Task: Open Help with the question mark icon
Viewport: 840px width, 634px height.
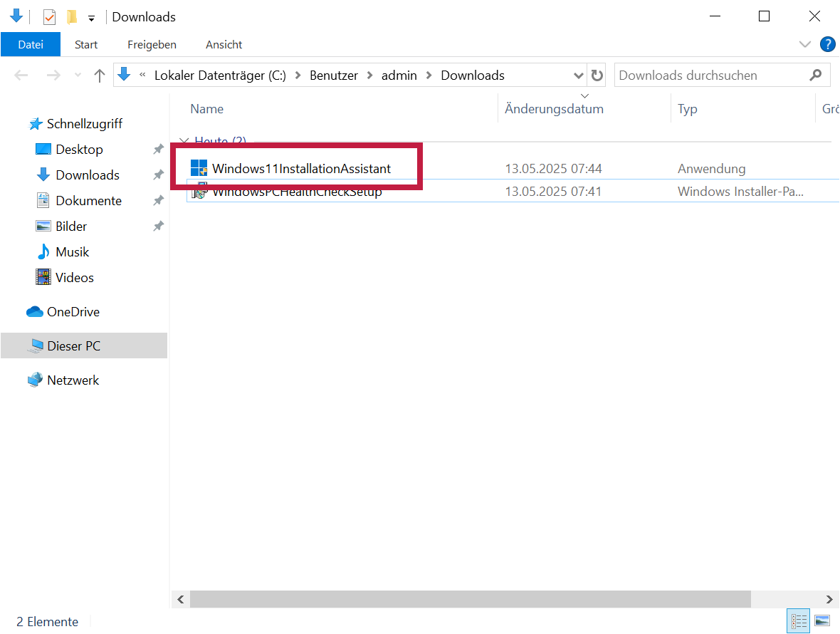Action: coord(828,44)
